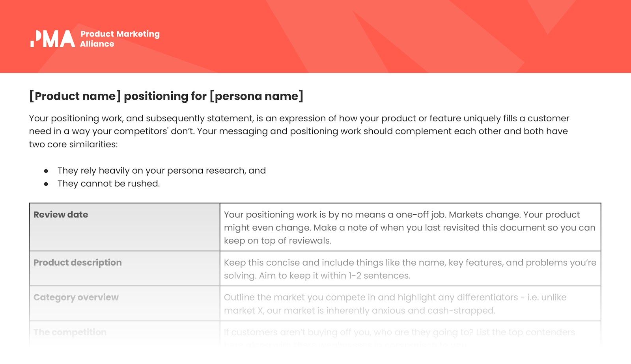The width and height of the screenshot is (631, 364).
Task: Click the bullet point before 'They rely heavily'
Action: coord(46,171)
